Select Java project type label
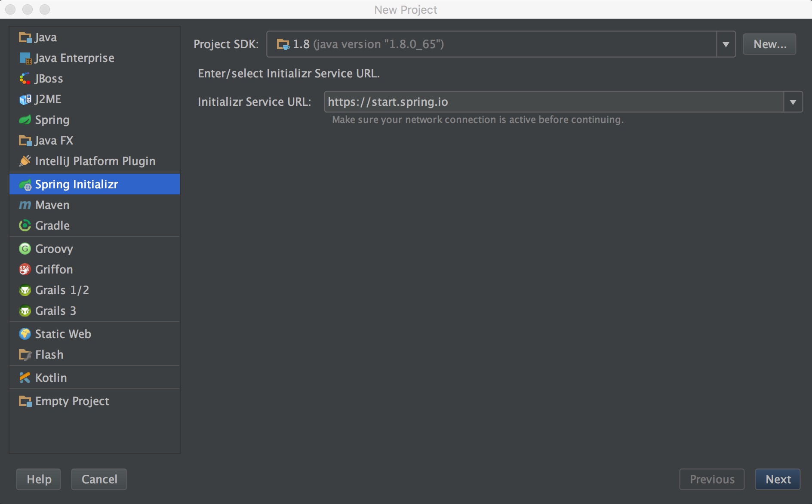Image resolution: width=812 pixels, height=504 pixels. click(x=46, y=37)
